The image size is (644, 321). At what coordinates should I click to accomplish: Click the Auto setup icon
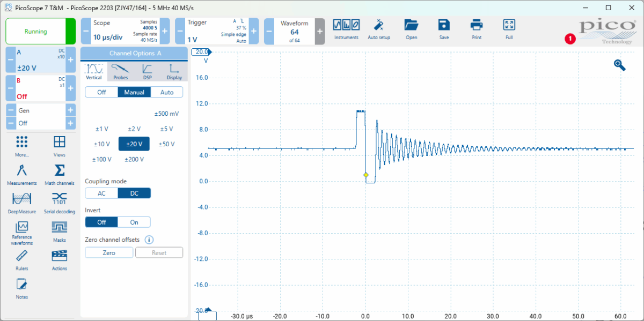click(379, 29)
